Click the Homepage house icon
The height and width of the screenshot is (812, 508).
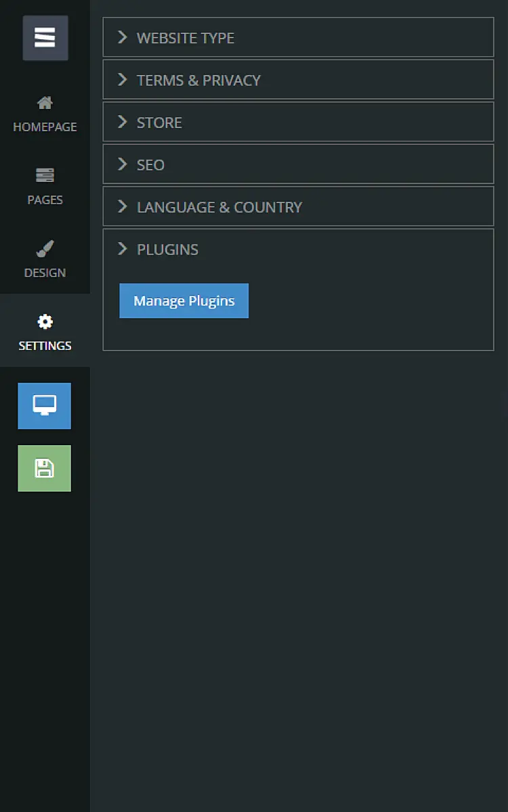pyautogui.click(x=45, y=104)
